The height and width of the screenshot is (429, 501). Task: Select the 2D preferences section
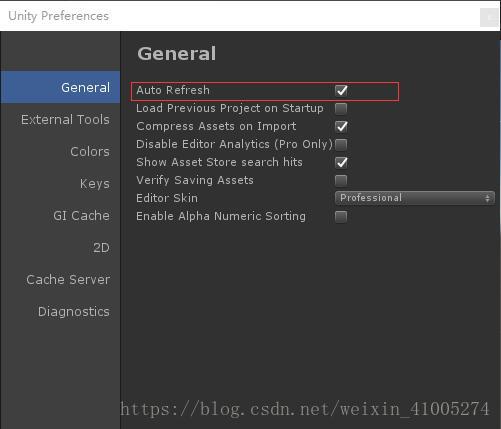[x=60, y=247]
